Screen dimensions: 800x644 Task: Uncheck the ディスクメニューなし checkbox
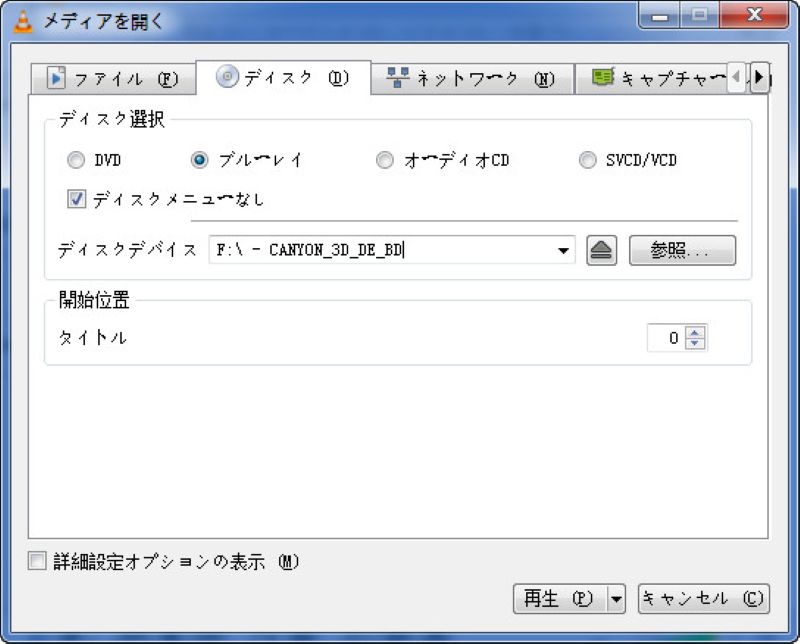(x=75, y=200)
